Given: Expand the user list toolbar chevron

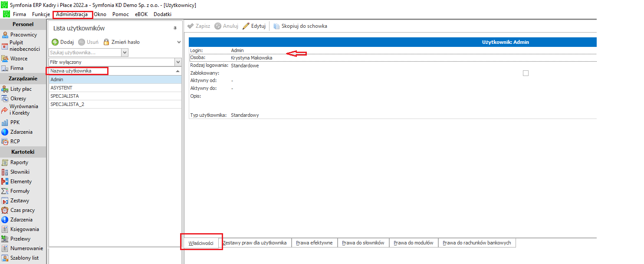Looking at the screenshot, I should click(x=179, y=42).
